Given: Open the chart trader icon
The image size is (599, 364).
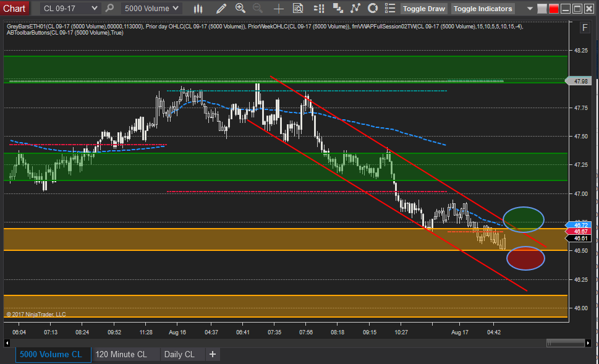Looking at the screenshot, I should coord(319,9).
